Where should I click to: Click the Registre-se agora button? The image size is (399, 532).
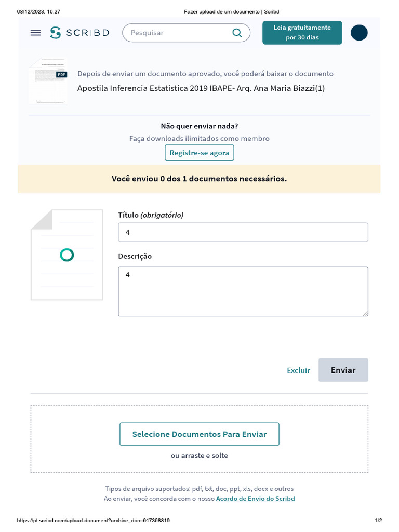pos(199,153)
